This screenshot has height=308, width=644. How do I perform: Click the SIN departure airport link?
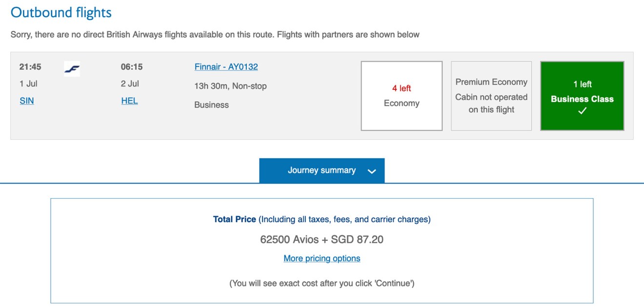[x=27, y=100]
